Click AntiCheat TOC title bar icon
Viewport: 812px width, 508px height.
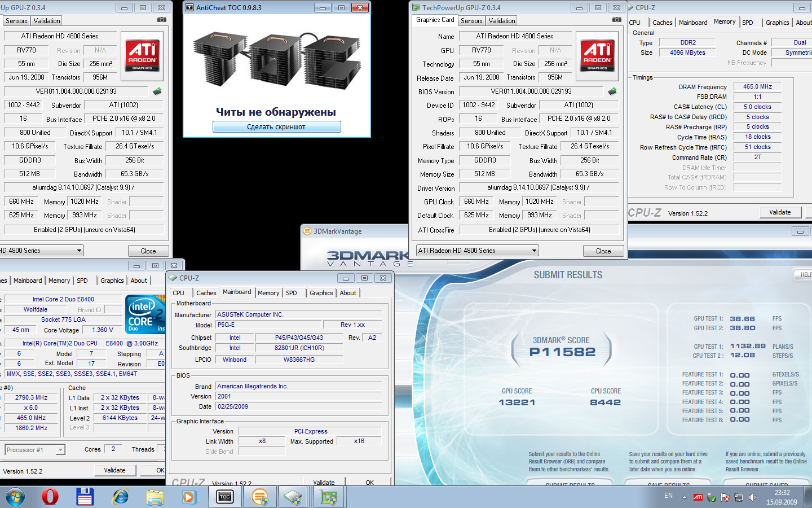pyautogui.click(x=189, y=7)
